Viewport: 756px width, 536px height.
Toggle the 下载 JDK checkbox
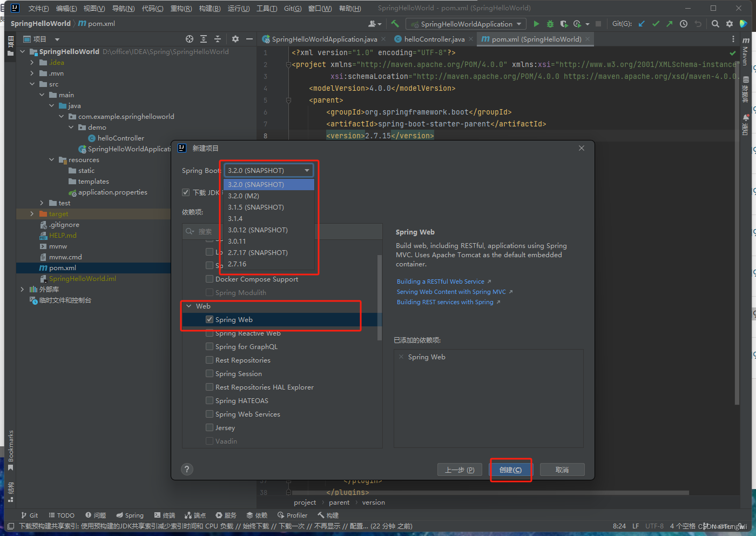186,192
